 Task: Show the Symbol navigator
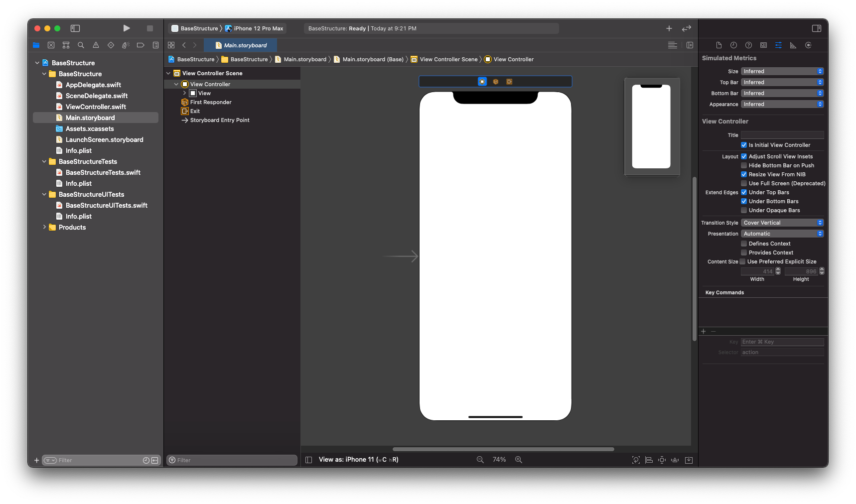(x=66, y=45)
